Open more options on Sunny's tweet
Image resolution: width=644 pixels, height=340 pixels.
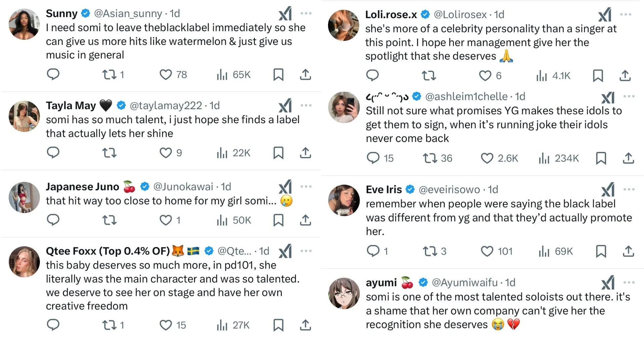(306, 13)
